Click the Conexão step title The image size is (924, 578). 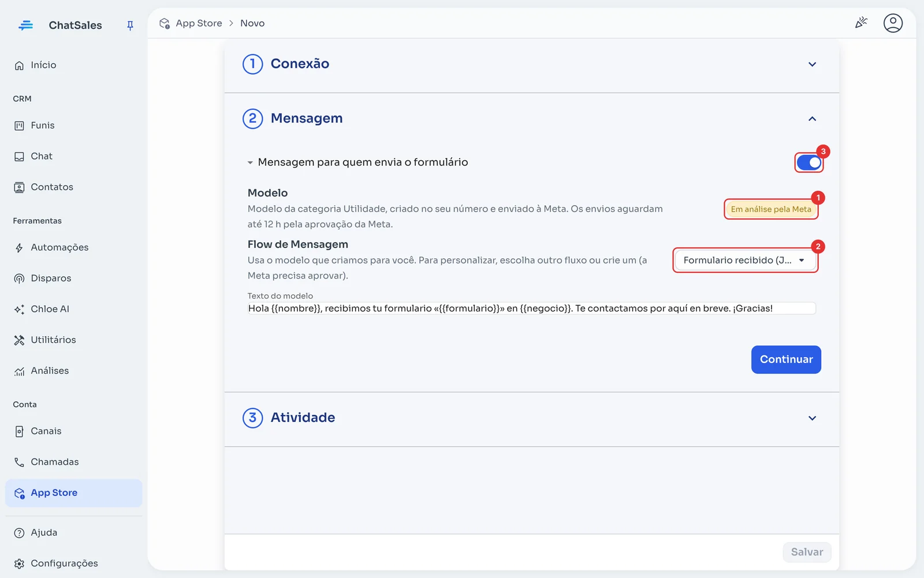tap(300, 64)
